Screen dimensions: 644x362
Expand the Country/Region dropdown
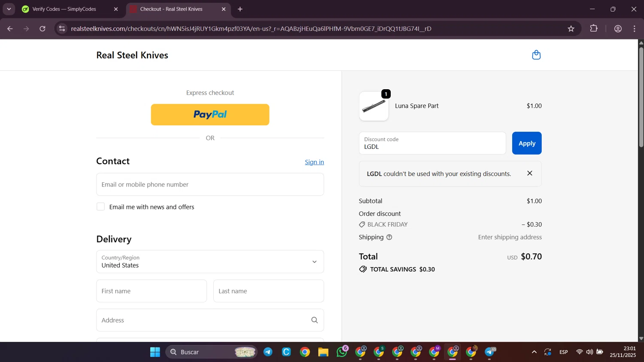click(210, 262)
